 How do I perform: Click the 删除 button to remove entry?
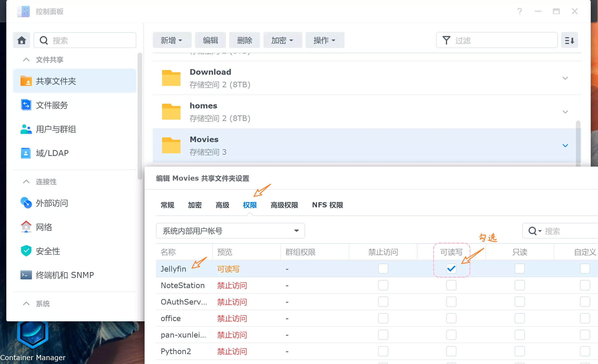tap(244, 40)
